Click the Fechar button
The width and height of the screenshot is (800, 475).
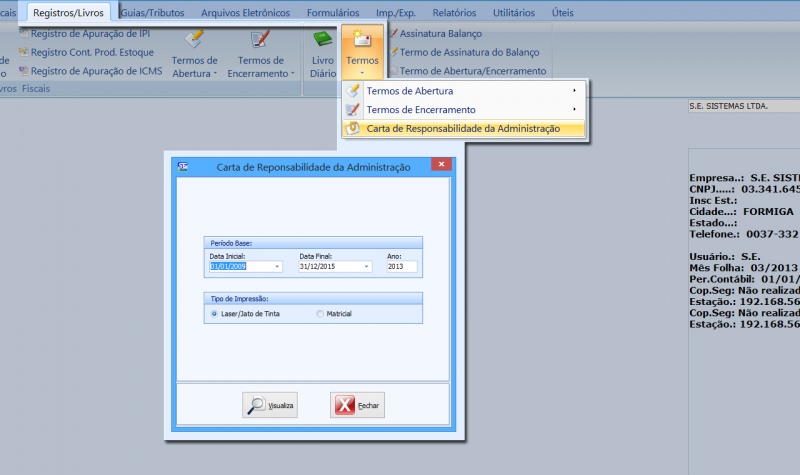358,405
